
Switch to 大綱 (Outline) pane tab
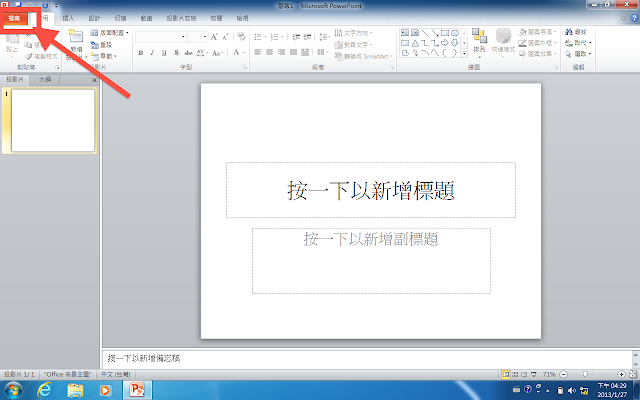tap(45, 80)
